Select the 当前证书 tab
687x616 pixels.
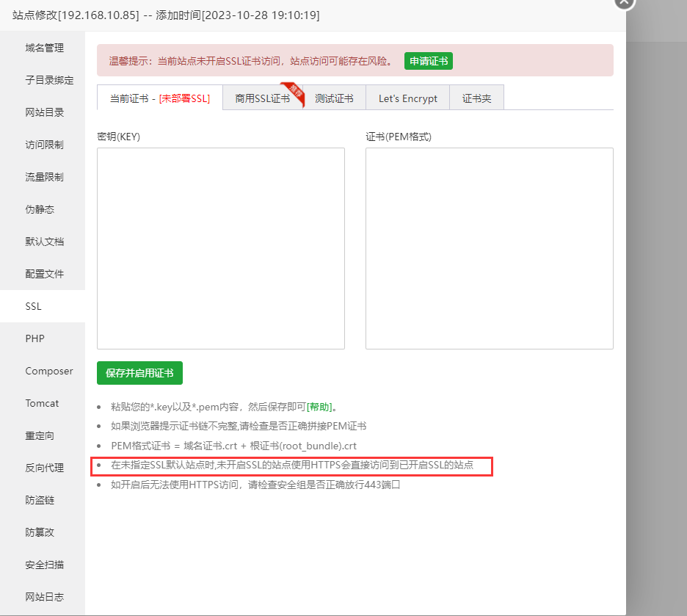[160, 98]
